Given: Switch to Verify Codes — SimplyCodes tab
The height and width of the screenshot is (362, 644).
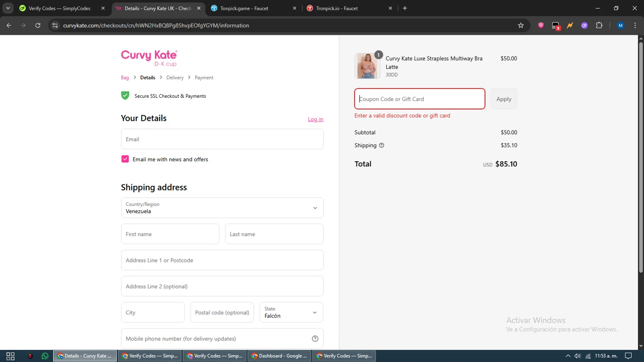Looking at the screenshot, I should tap(60, 8).
